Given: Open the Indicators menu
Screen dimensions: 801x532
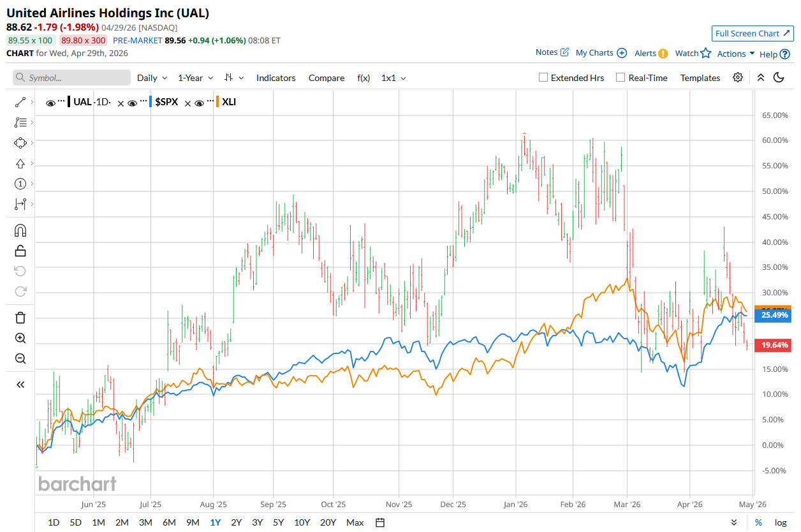Looking at the screenshot, I should point(276,78).
